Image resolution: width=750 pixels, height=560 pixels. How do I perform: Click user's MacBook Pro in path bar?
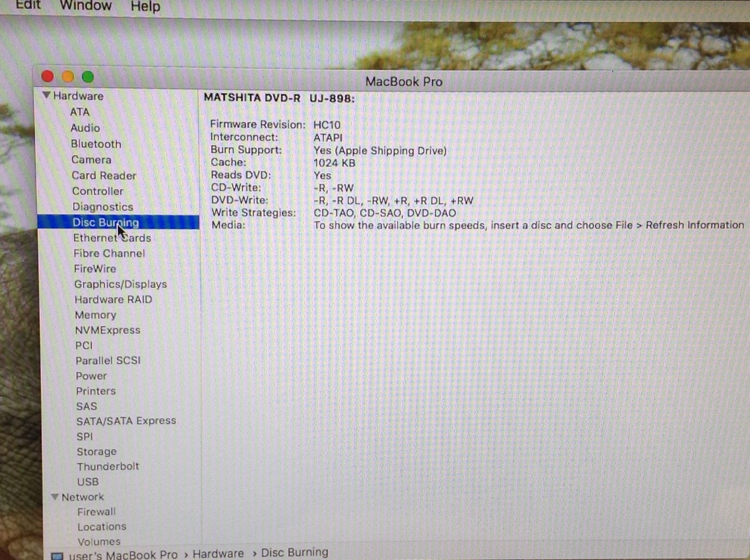(123, 555)
